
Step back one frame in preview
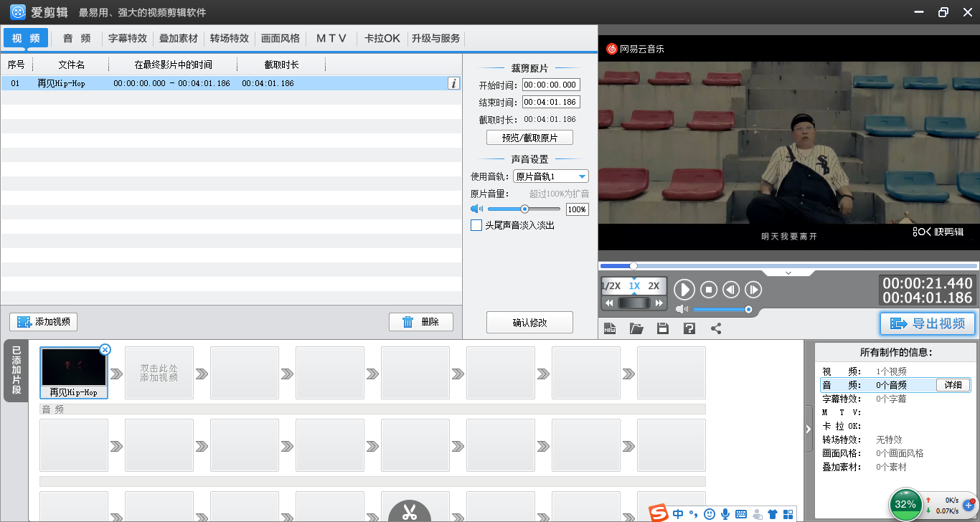[x=731, y=290]
